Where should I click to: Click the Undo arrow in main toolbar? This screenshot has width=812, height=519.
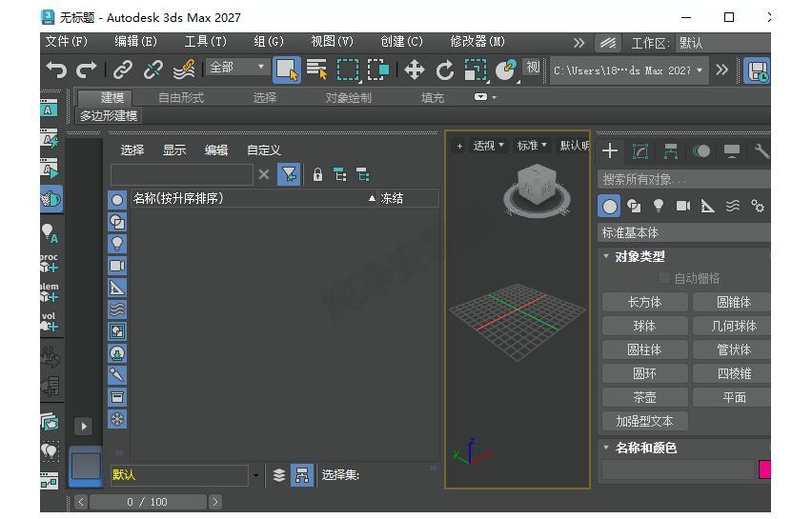(x=56, y=70)
